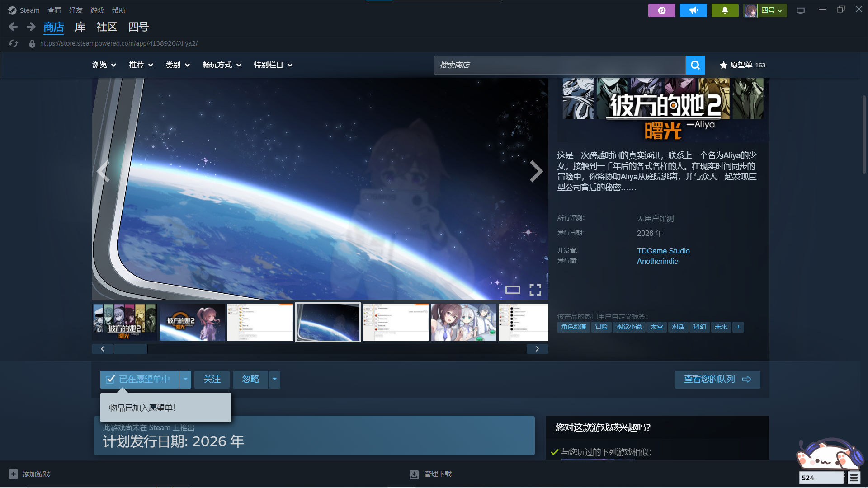Image resolution: width=868 pixels, height=488 pixels.
Task: Add another tag with the plus button
Action: [x=738, y=327]
